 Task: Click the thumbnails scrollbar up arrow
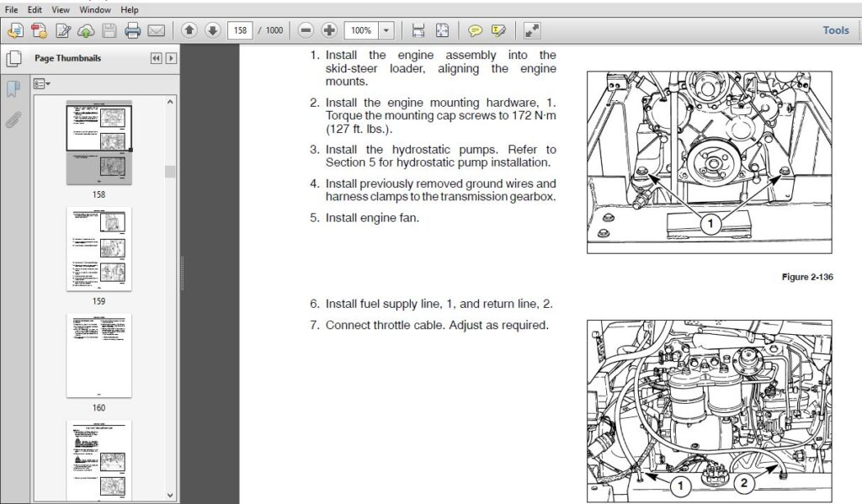pos(170,102)
